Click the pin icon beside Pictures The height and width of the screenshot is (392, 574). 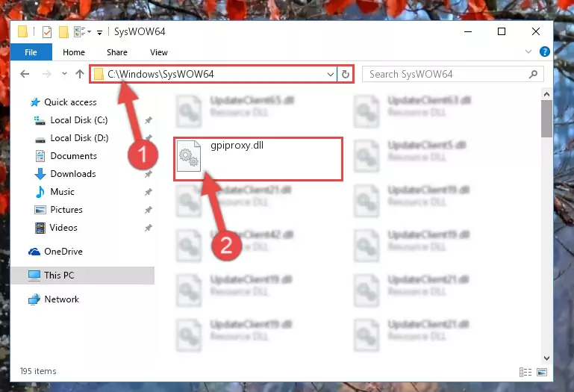click(x=149, y=210)
